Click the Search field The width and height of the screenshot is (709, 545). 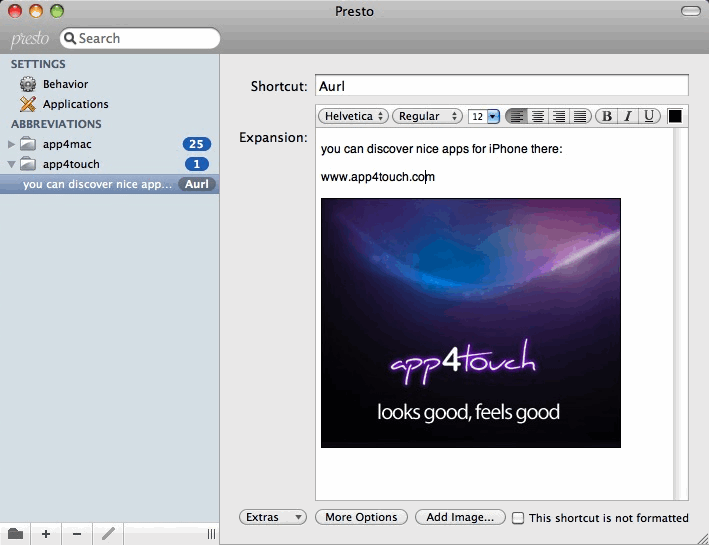tap(140, 38)
